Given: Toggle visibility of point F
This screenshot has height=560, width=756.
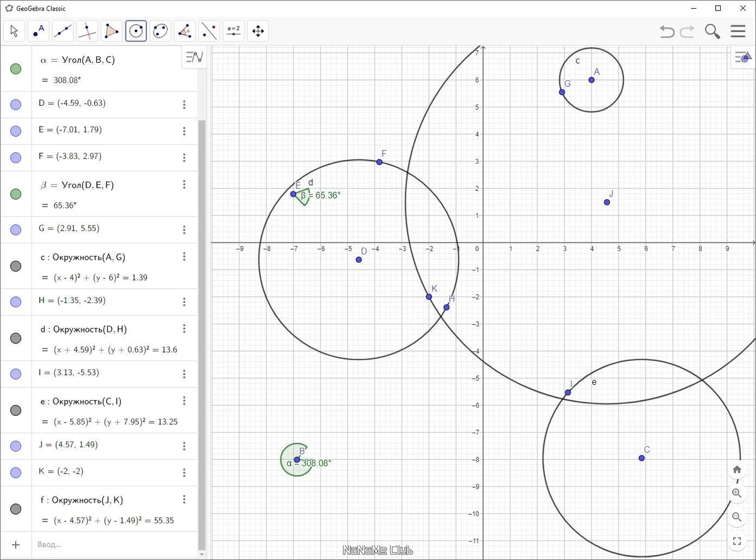Looking at the screenshot, I should tap(16, 157).
